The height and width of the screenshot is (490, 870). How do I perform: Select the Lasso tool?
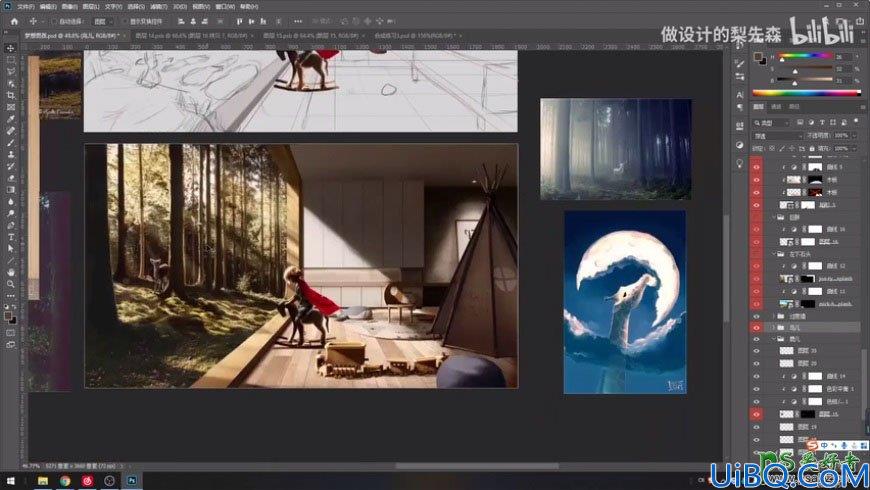[x=11, y=72]
